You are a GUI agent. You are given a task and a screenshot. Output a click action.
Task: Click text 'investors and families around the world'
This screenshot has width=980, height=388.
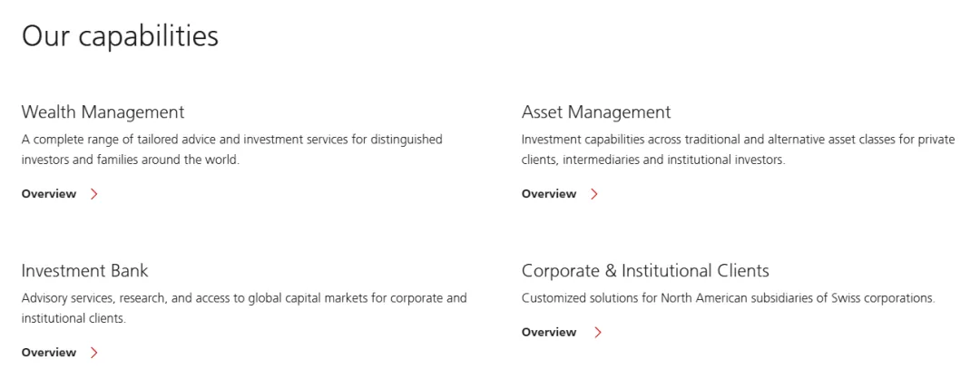tap(130, 160)
